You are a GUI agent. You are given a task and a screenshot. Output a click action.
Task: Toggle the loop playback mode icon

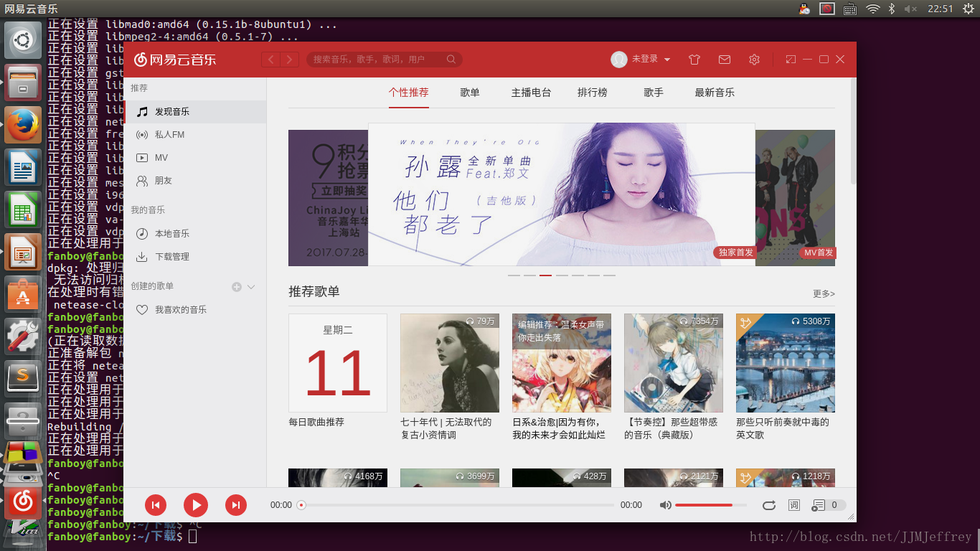coord(769,505)
